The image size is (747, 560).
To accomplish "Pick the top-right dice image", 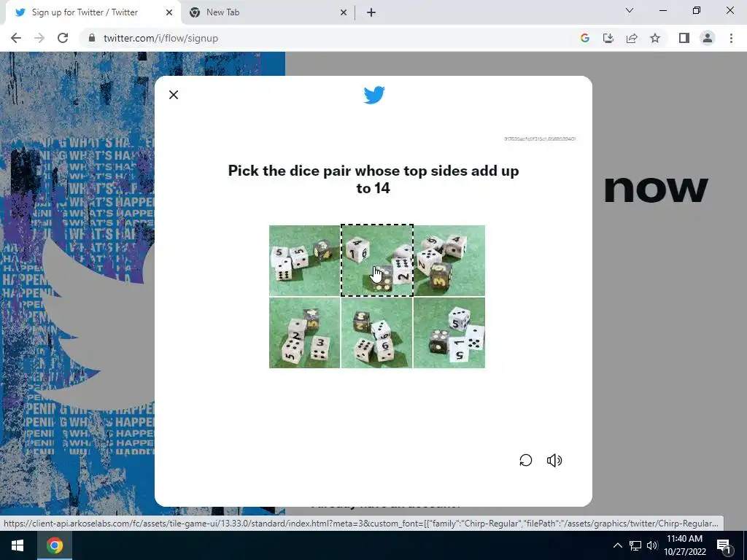I will (x=449, y=260).
